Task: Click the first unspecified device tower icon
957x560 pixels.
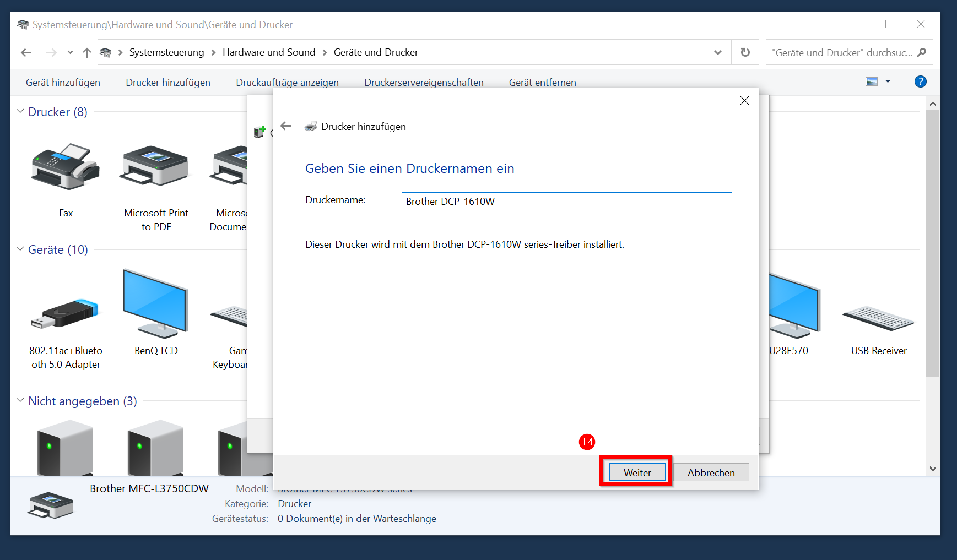Action: 65,448
